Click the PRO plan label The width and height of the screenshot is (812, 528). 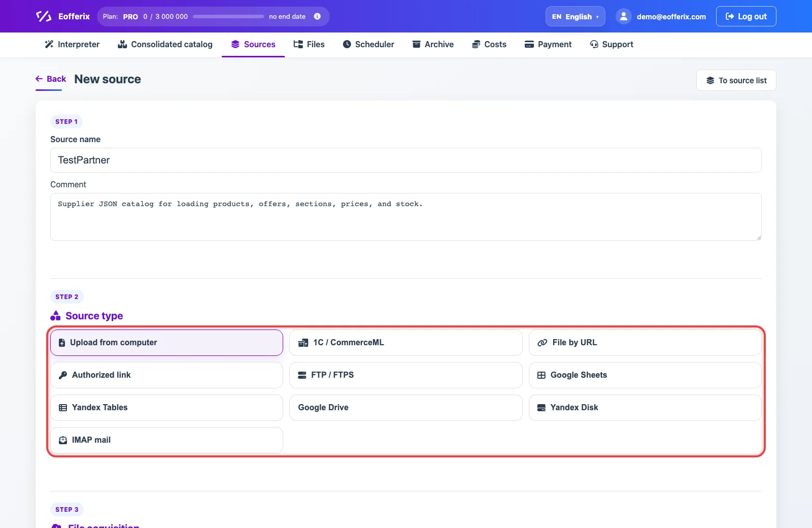(x=130, y=16)
